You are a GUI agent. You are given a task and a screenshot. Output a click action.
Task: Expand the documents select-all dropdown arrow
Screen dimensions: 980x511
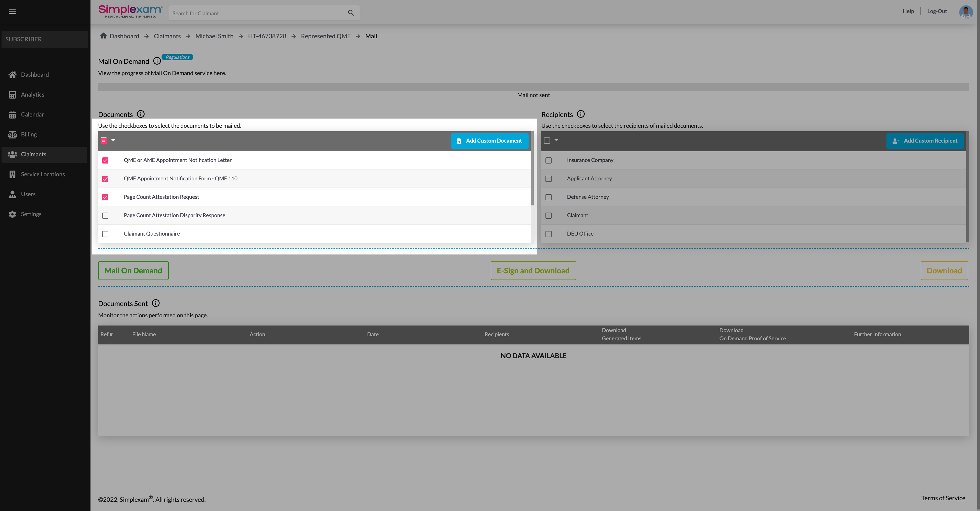[x=113, y=140]
